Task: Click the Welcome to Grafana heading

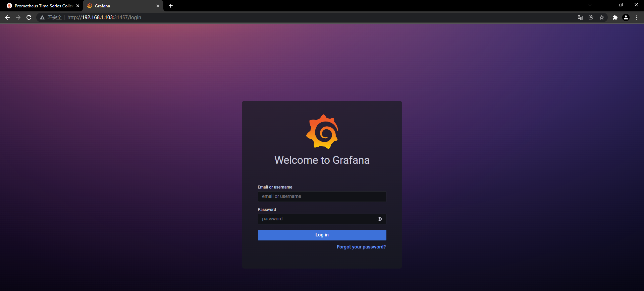Action: click(x=322, y=160)
